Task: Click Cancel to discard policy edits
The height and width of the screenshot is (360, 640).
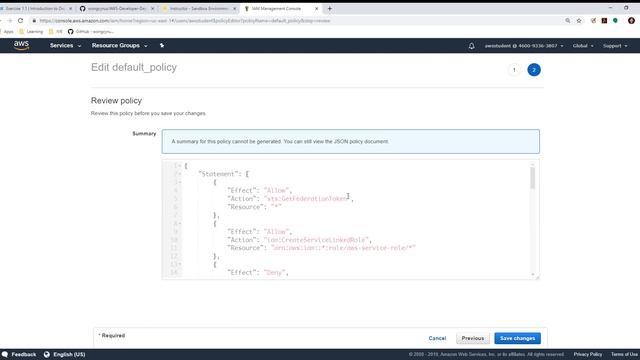Action: coord(437,338)
